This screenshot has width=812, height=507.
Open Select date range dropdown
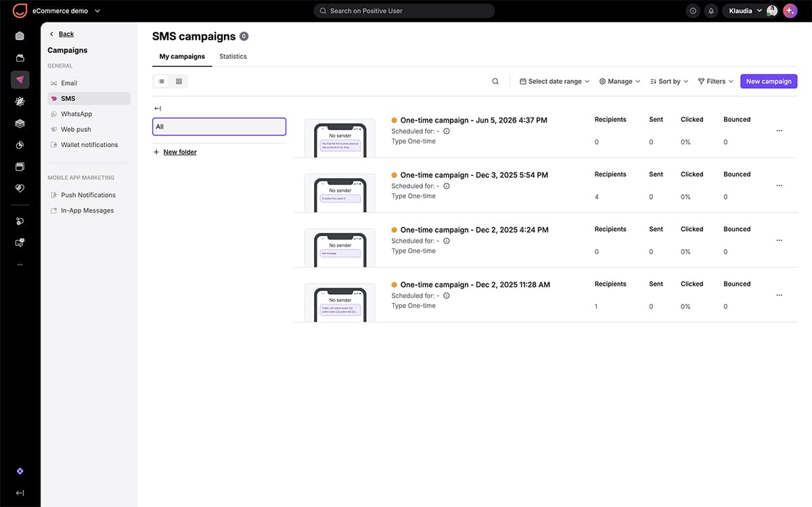coord(554,81)
